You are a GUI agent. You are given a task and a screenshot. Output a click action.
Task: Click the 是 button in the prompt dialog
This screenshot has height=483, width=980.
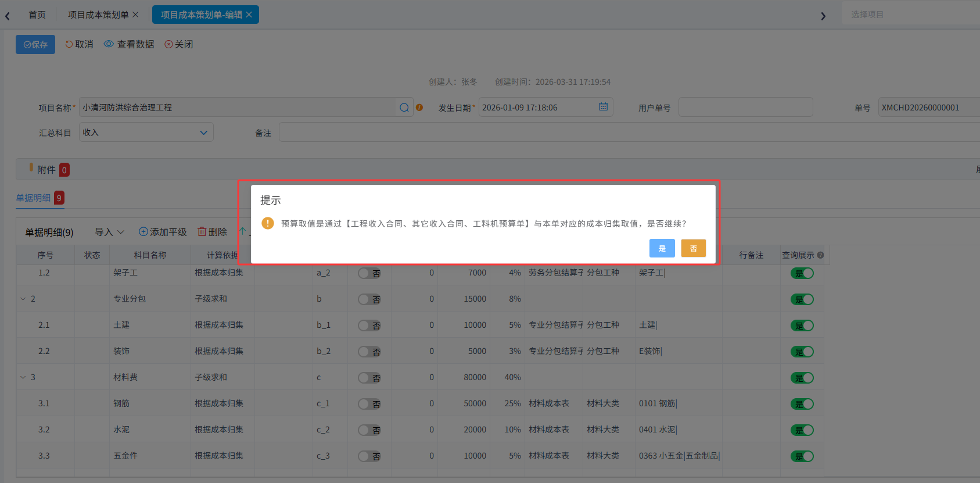click(x=662, y=248)
